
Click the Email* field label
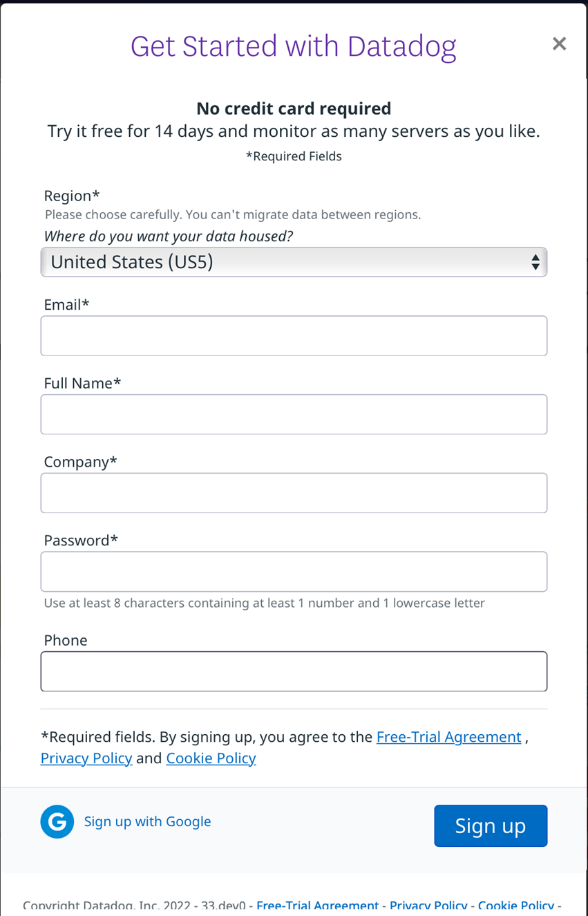(66, 305)
